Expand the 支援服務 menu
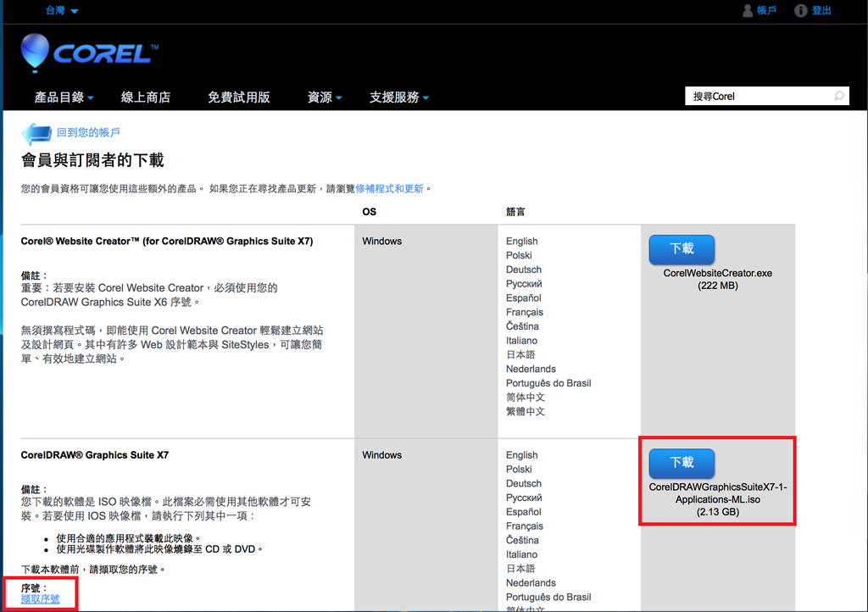 [399, 97]
